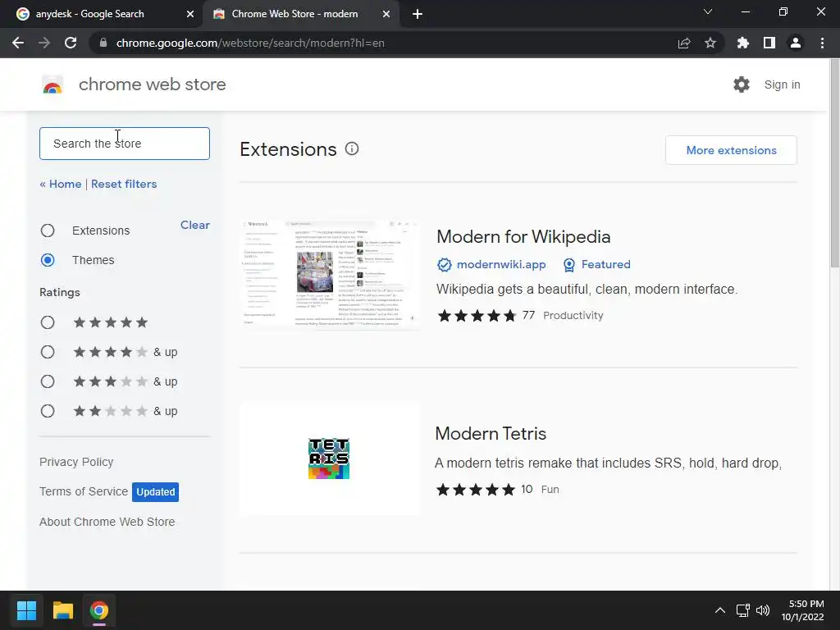Click Reset filters link
Viewport: 840px width, 630px height.
point(124,184)
